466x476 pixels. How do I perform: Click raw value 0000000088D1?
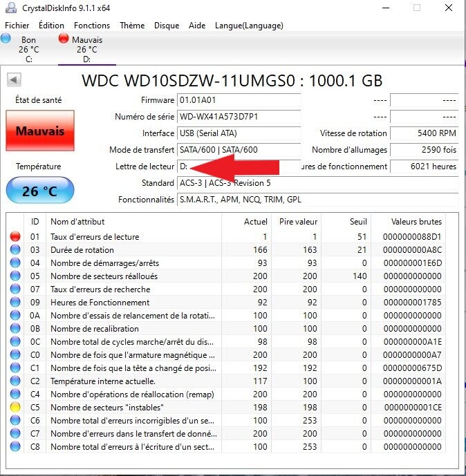pyautogui.click(x=412, y=236)
